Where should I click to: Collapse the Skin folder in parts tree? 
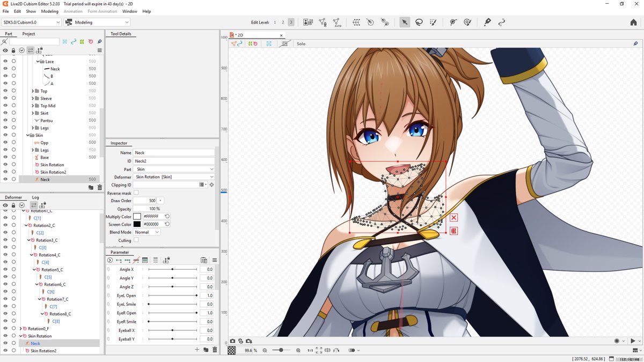click(x=28, y=135)
